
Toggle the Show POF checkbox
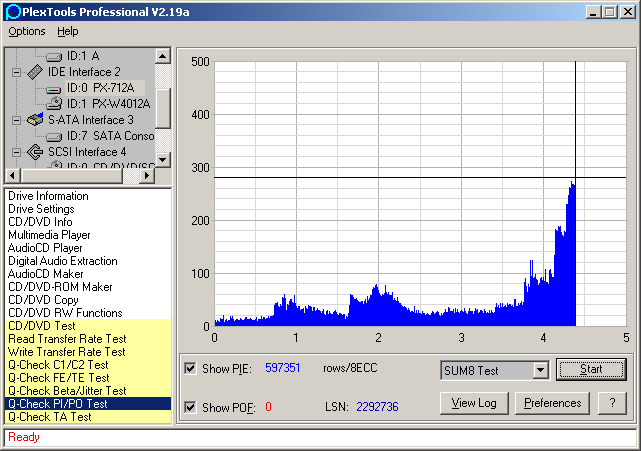tap(190, 407)
